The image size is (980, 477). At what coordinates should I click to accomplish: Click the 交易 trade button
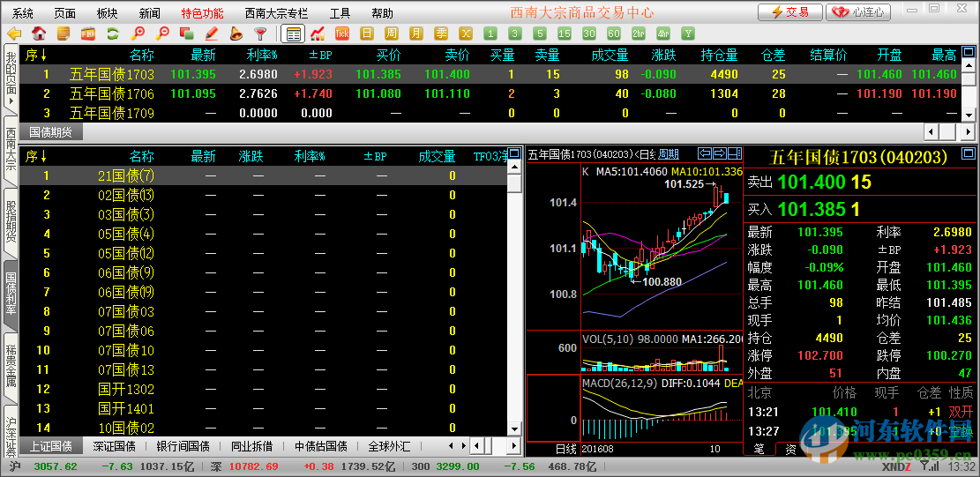click(x=790, y=11)
